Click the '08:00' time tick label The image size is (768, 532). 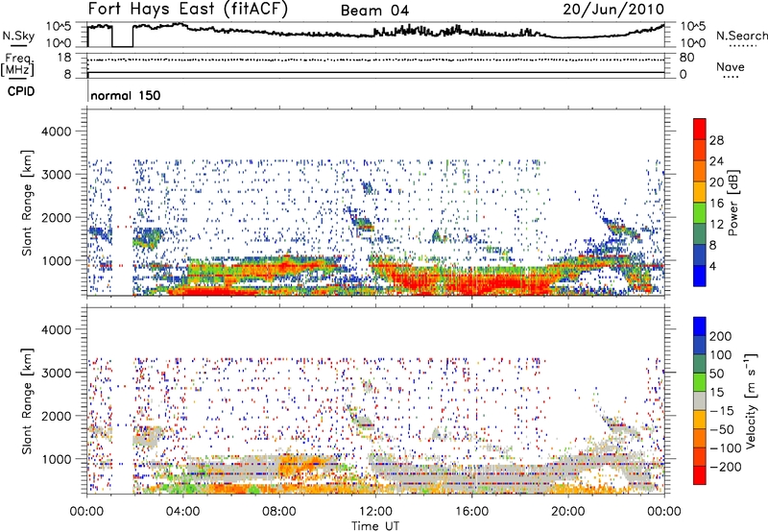[x=279, y=512]
